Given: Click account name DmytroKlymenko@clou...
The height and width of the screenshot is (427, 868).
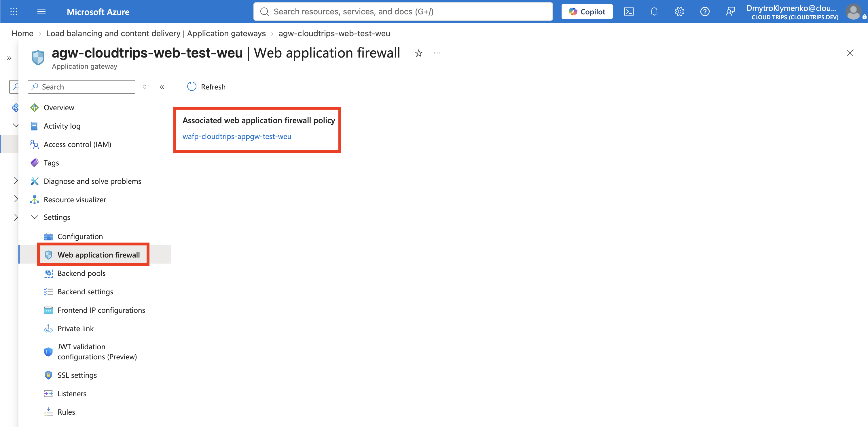Looking at the screenshot, I should (791, 8).
